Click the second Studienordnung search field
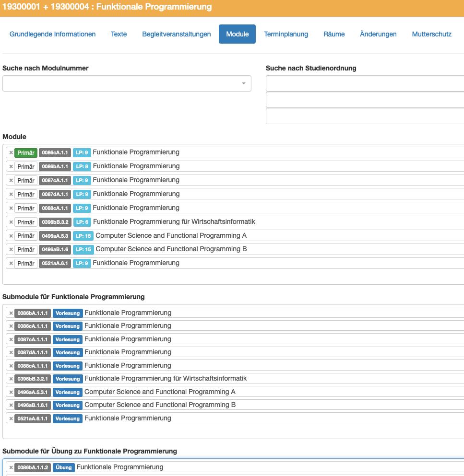Viewport: 464px width, 476px height. click(365, 100)
